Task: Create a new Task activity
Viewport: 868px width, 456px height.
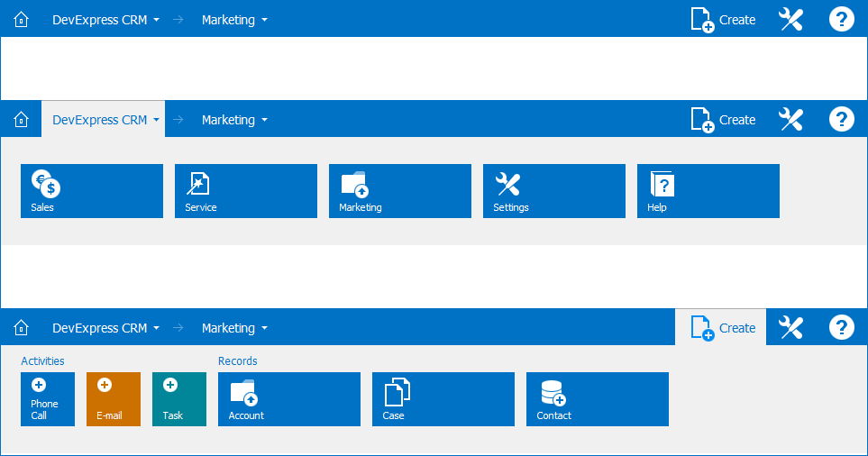Action: point(179,399)
